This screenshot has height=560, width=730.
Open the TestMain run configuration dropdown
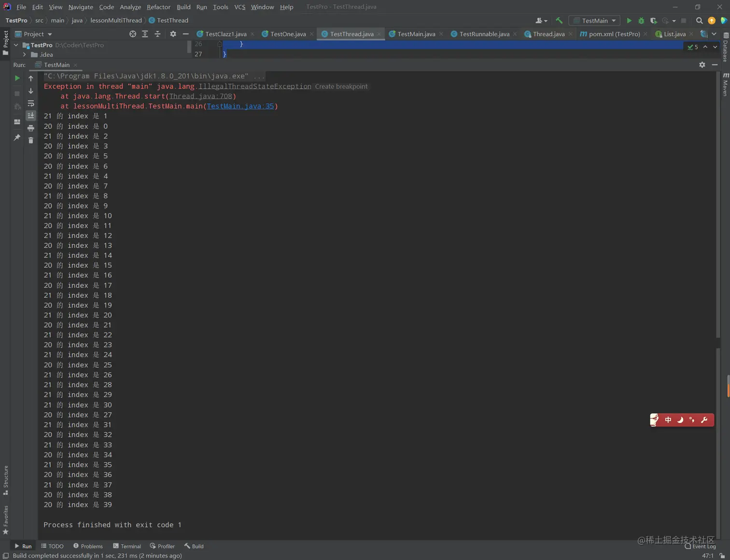[x=595, y=21]
